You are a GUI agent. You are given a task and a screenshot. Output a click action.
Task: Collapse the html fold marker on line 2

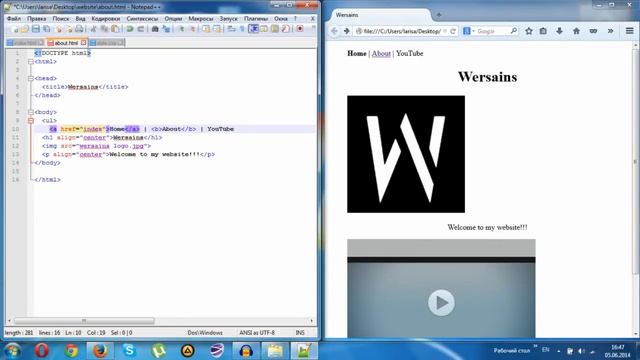click(31, 62)
